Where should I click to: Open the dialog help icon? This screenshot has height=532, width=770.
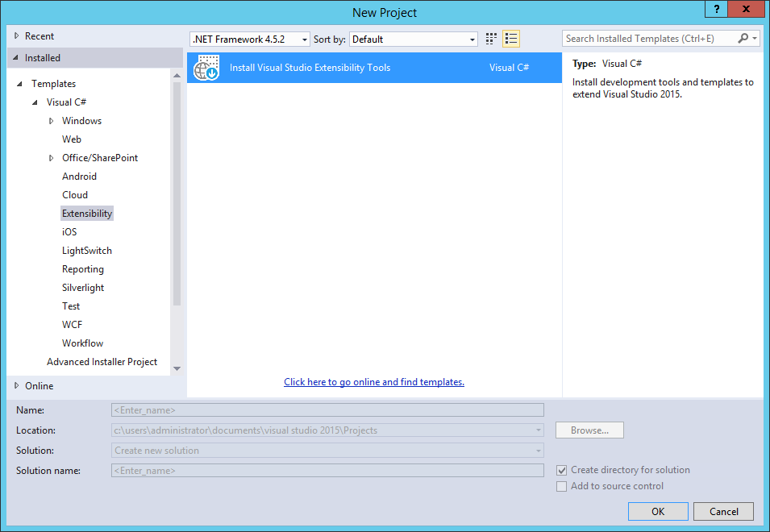[x=716, y=9]
